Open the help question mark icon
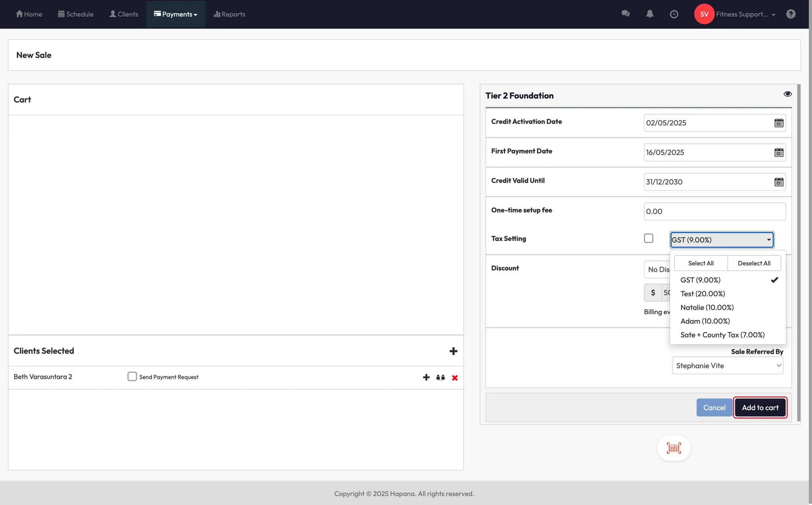 click(x=791, y=14)
